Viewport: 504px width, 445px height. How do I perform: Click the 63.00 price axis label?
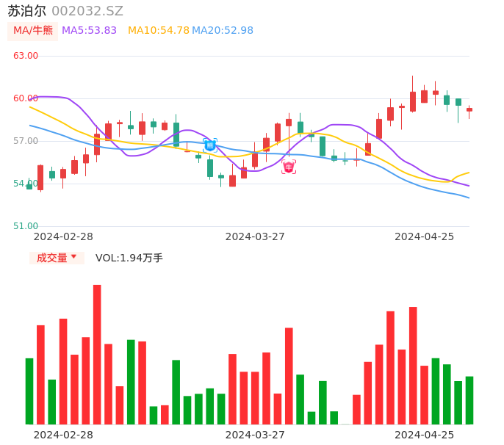click(x=26, y=56)
